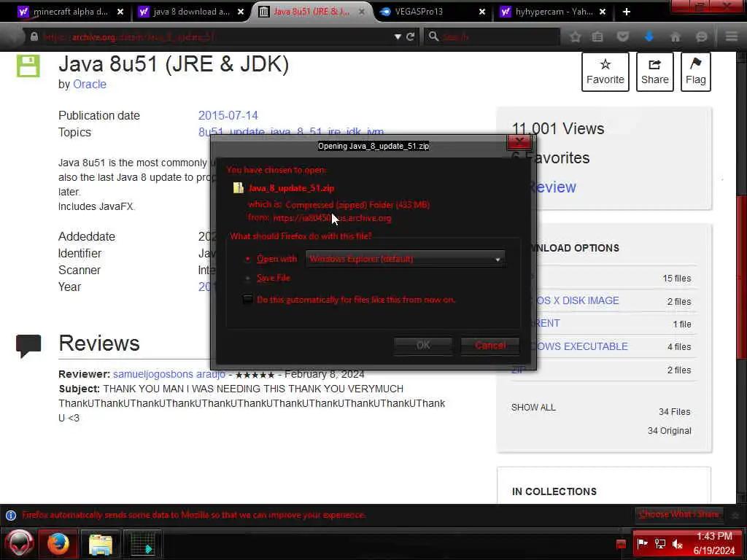Click the Pocket icon in toolbar
The width and height of the screenshot is (747, 560).
click(x=623, y=36)
